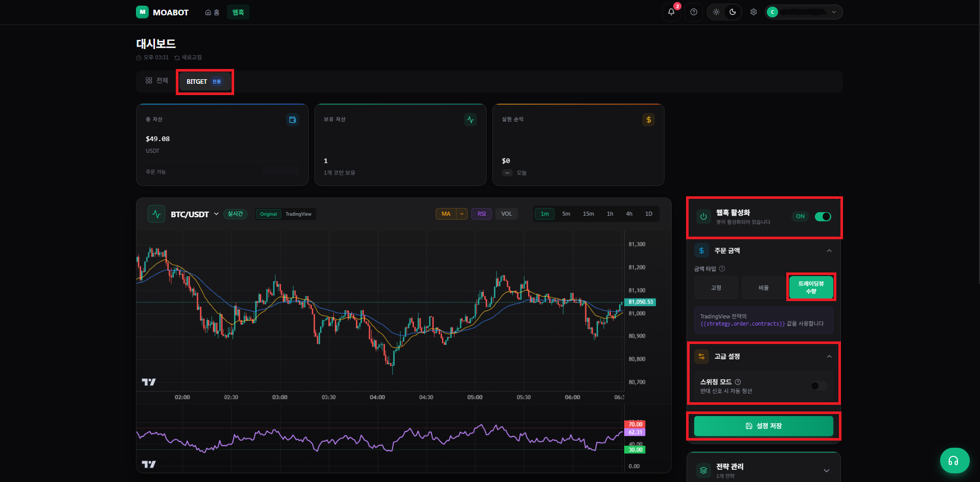Click the chart pulse icon beside BTC/USDT
980x482 pixels.
pyautogui.click(x=156, y=214)
